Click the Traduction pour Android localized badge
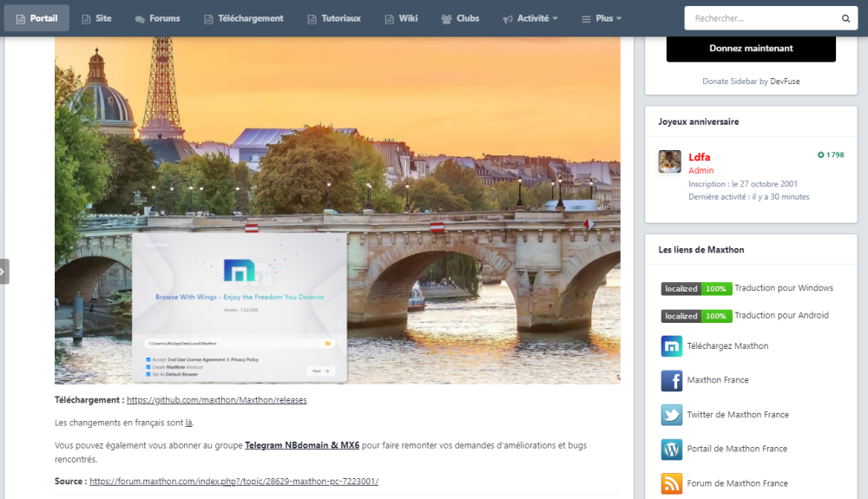 point(696,316)
